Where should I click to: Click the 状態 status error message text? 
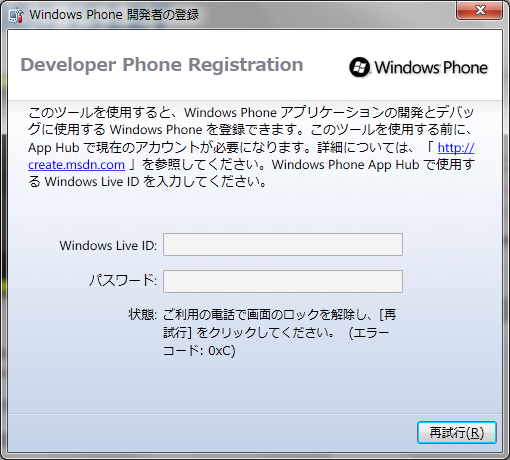[x=279, y=332]
